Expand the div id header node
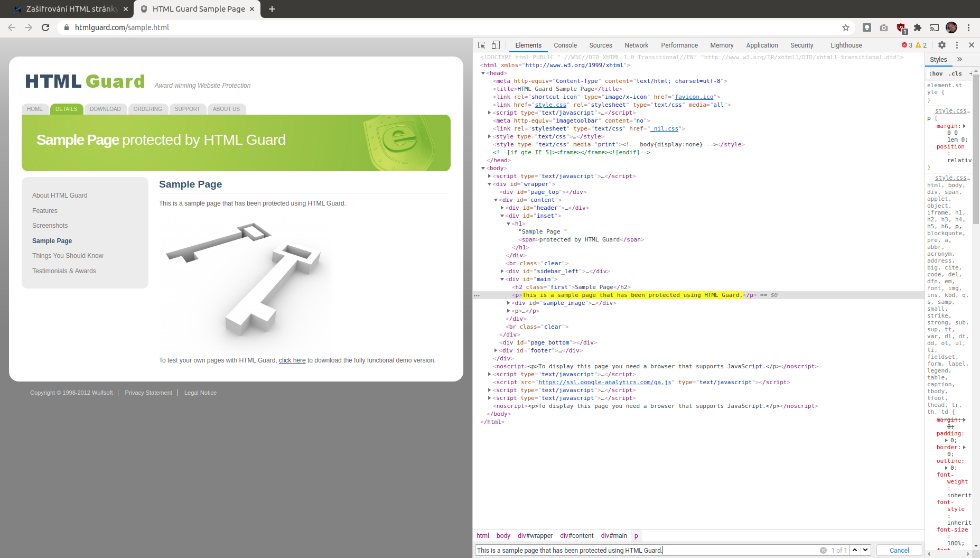 click(x=502, y=208)
